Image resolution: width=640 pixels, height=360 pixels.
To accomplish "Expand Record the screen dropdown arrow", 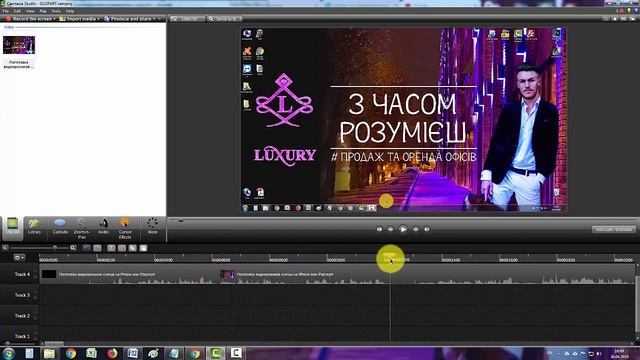I will coord(54,19).
